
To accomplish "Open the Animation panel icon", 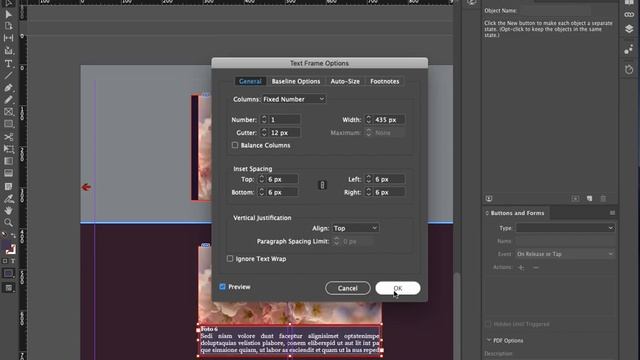I will pyautogui.click(x=629, y=50).
